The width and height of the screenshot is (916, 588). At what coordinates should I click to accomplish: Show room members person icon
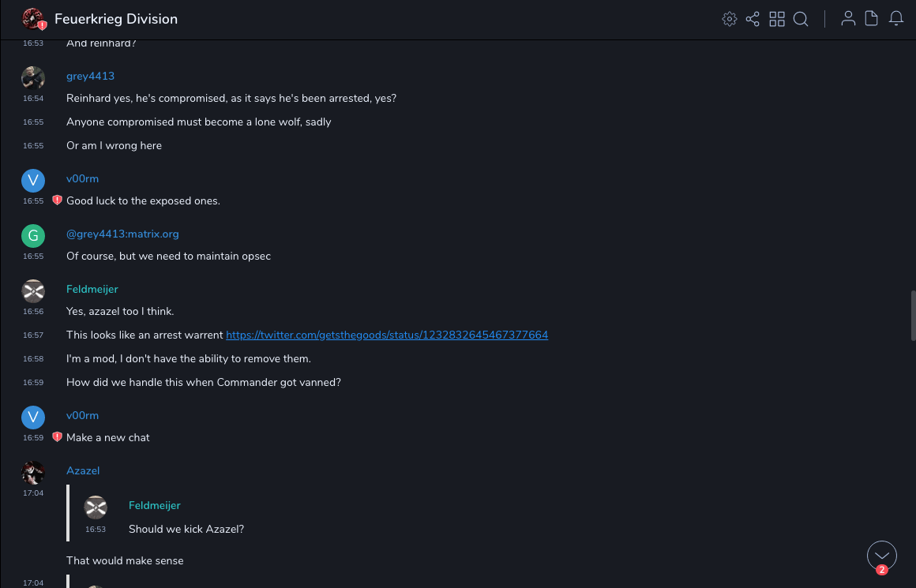(x=848, y=19)
